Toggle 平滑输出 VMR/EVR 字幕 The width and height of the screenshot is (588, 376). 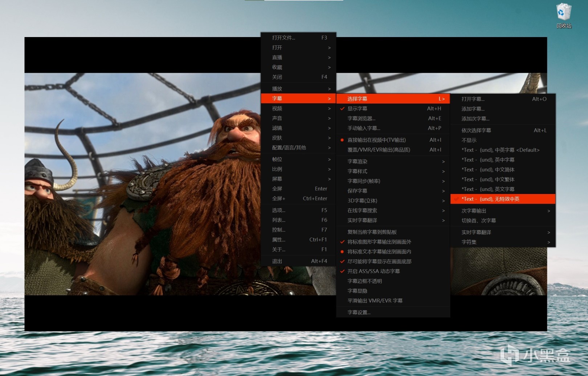[393, 300]
